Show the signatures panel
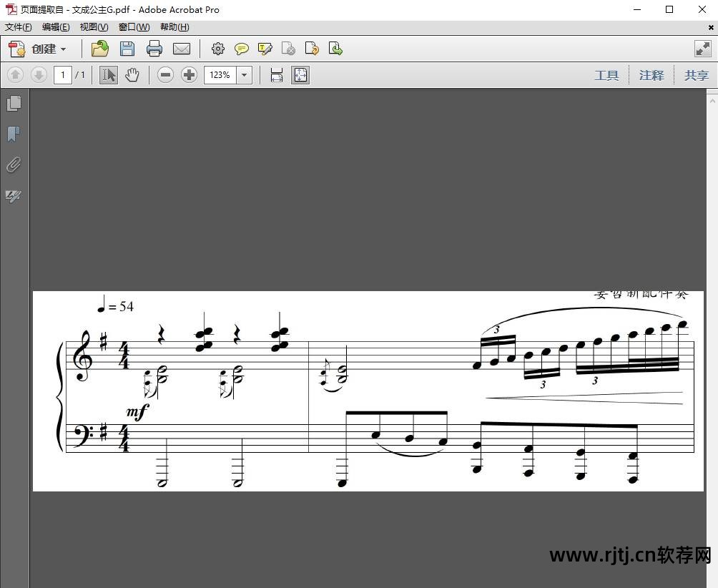Image resolution: width=718 pixels, height=588 pixels. point(14,196)
